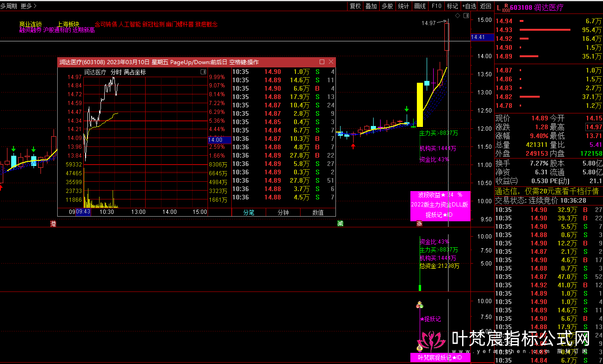The height and width of the screenshot is (364, 603).
Task: Click the 涨 marker on the chart baseline
Action: pos(419,224)
